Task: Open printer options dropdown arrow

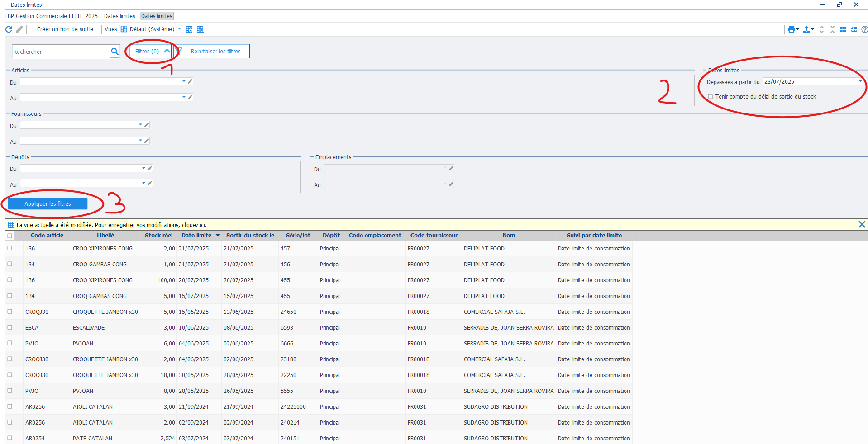Action: click(x=797, y=29)
